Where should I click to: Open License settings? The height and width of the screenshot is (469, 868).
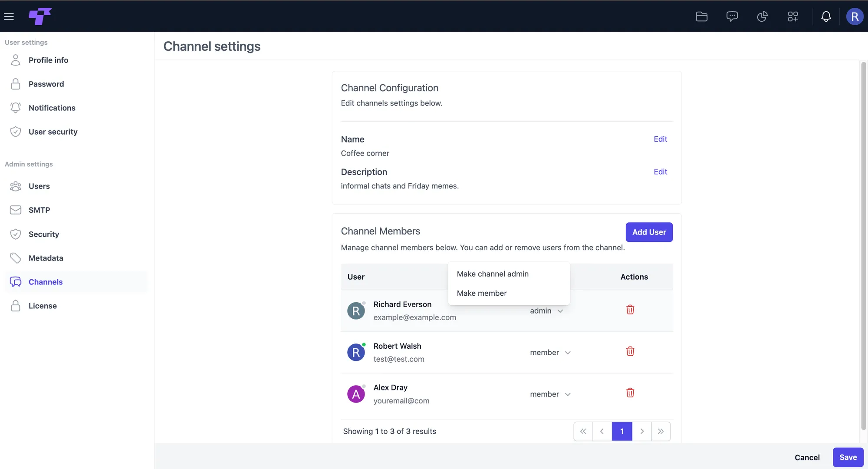pyautogui.click(x=76, y=306)
